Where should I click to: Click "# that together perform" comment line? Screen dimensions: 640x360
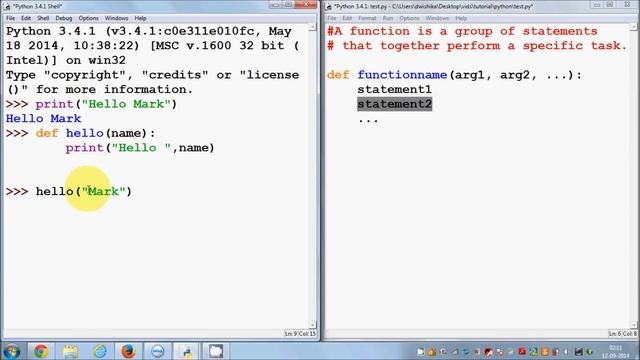click(477, 46)
